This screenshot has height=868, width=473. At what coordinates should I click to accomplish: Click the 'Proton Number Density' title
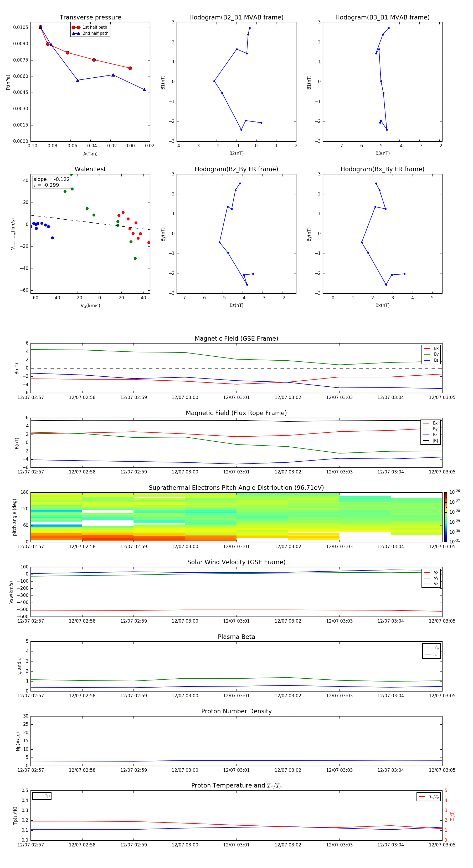click(x=236, y=711)
